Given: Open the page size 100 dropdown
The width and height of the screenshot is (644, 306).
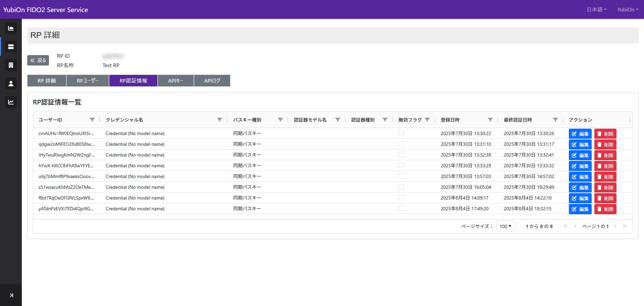Looking at the screenshot, I should point(506,226).
